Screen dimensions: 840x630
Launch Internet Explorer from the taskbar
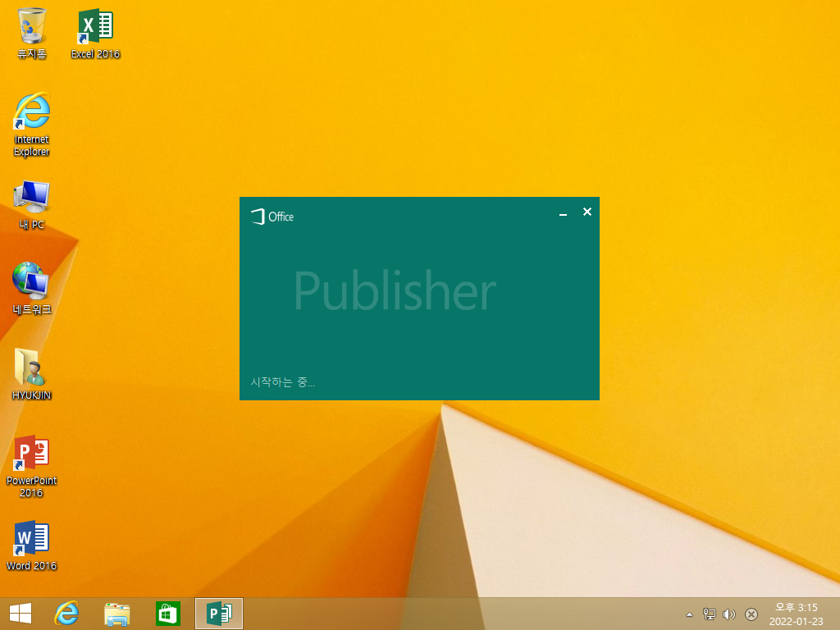66,614
